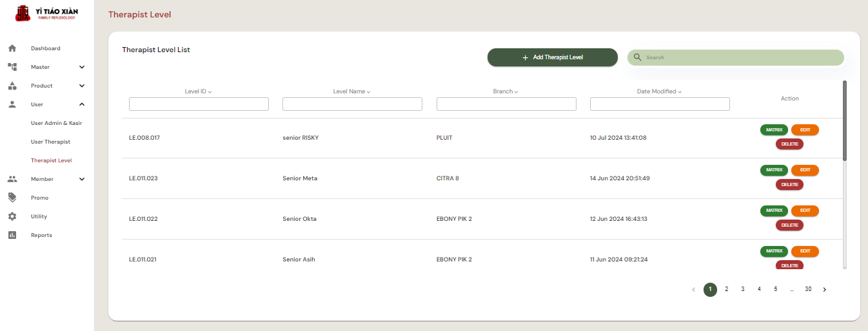
Task: Click the Reports chart icon in sidebar
Action: (x=12, y=235)
